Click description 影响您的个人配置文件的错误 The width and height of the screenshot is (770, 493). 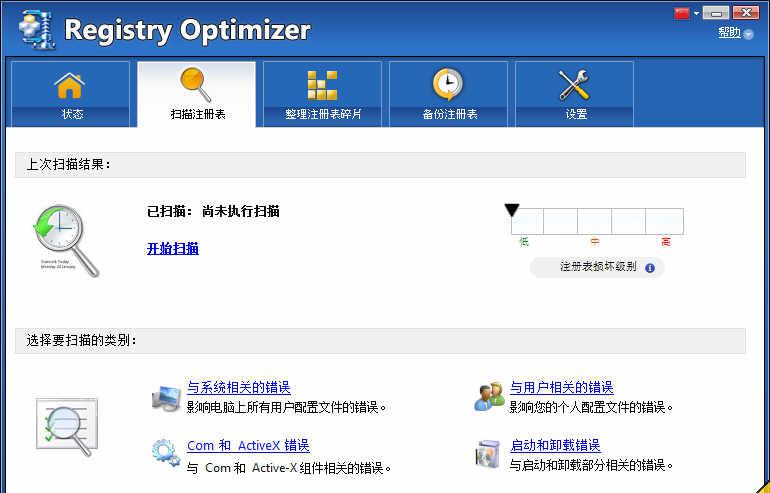tap(591, 408)
